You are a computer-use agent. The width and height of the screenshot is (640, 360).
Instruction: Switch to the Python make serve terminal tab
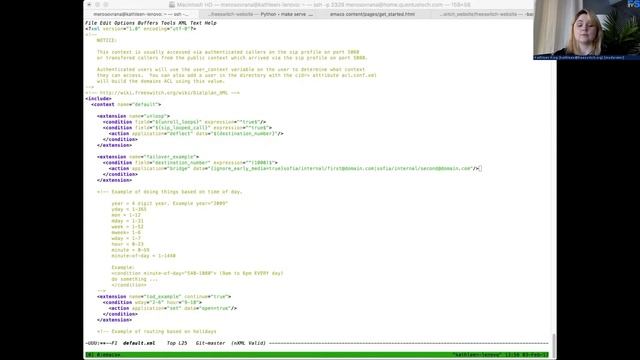260,14
